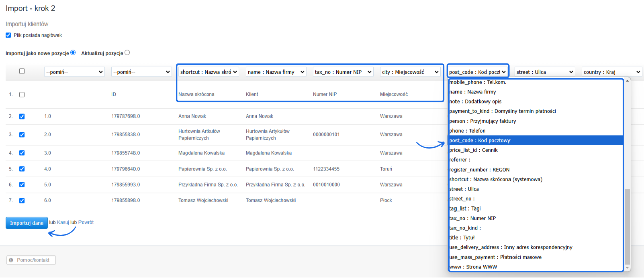Click the dropdown list vertical scrollbar thumb
The image size is (644, 279).
point(627,227)
